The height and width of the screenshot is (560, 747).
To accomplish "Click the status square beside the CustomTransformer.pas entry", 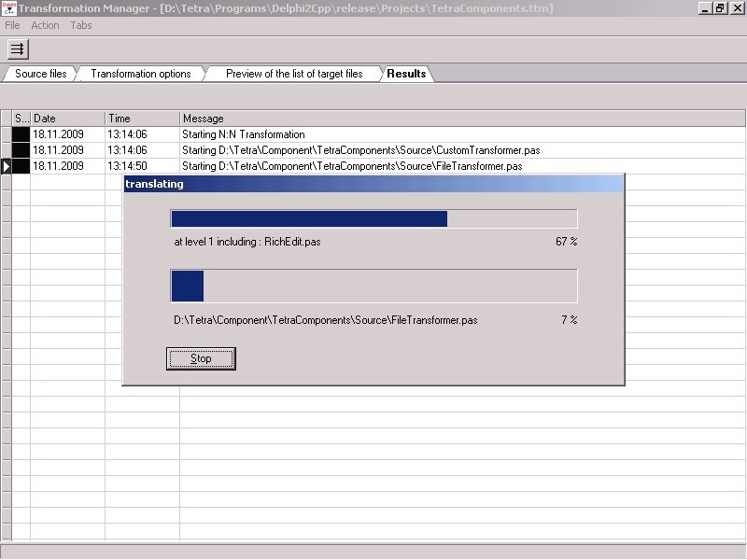I will pos(19,149).
